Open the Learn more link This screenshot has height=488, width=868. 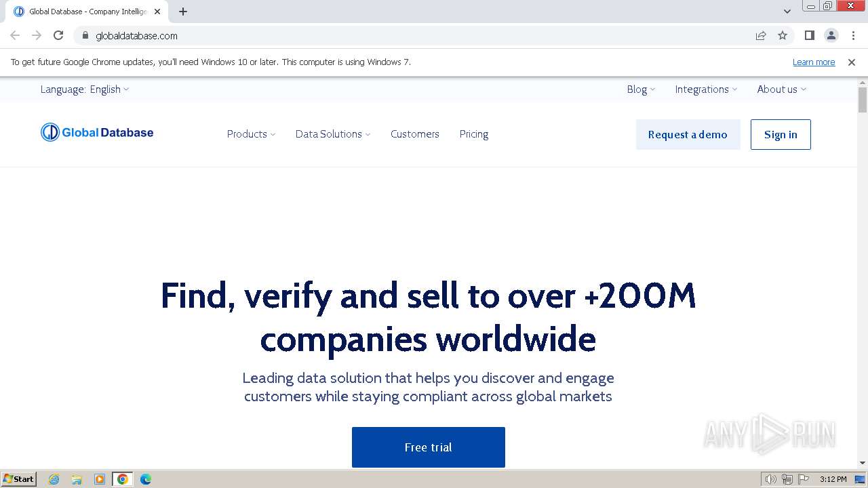tap(814, 62)
